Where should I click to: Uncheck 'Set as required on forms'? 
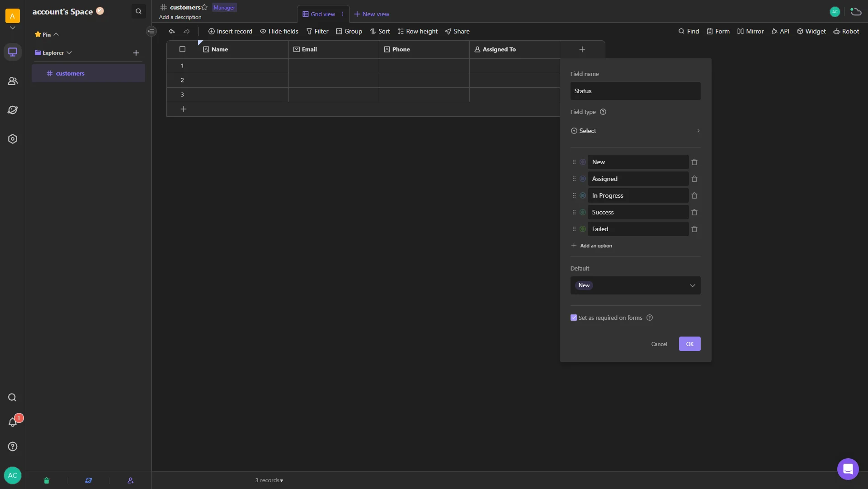click(574, 318)
